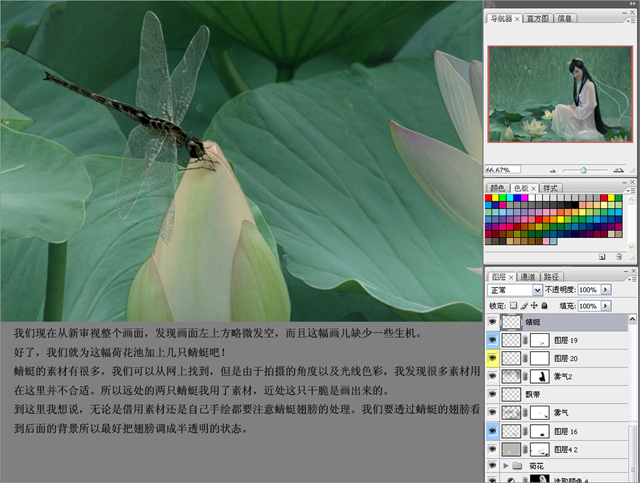The width and height of the screenshot is (640, 483).
Task: Open opacity slider arrow next to 不透明度
Action: 606,289
